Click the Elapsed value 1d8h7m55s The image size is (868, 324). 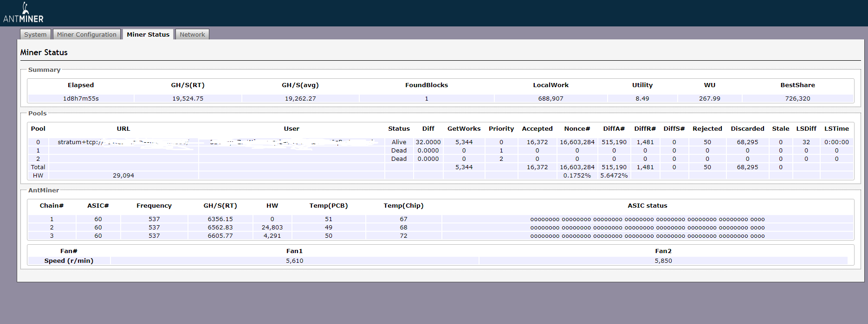pyautogui.click(x=81, y=98)
